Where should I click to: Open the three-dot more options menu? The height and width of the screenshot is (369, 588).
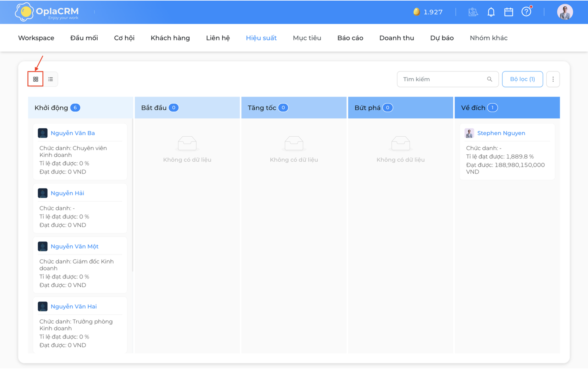pos(553,79)
